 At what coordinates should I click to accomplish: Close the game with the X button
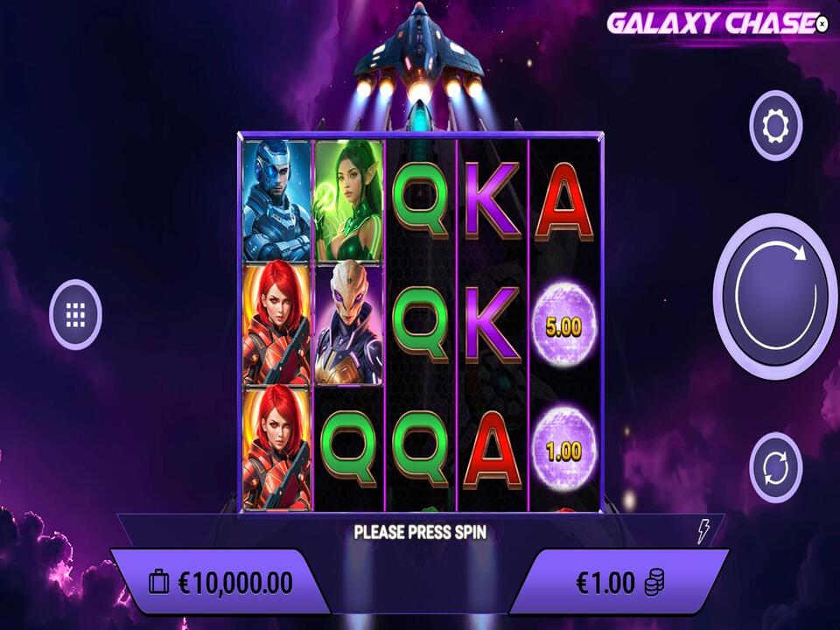[x=822, y=24]
